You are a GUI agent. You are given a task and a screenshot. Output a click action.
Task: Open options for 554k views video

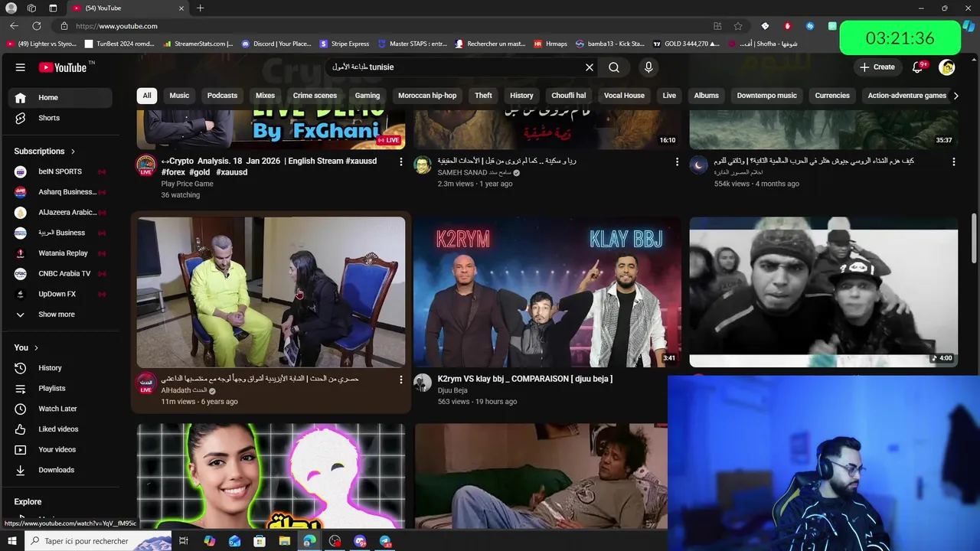click(953, 162)
